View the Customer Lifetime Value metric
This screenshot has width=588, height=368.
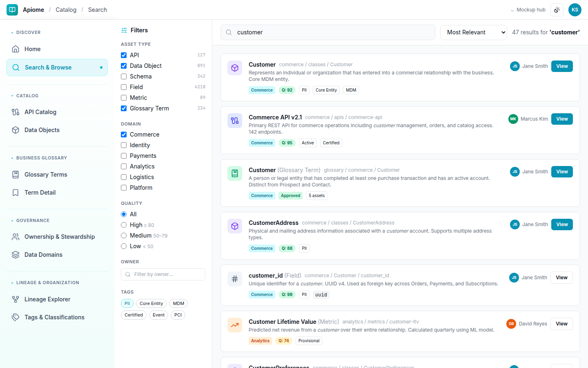point(561,324)
